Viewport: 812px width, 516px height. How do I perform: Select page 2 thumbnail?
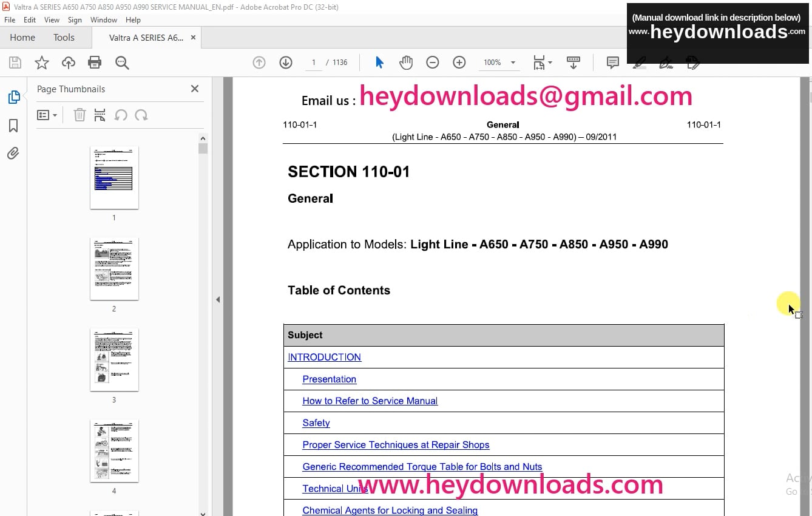click(114, 269)
